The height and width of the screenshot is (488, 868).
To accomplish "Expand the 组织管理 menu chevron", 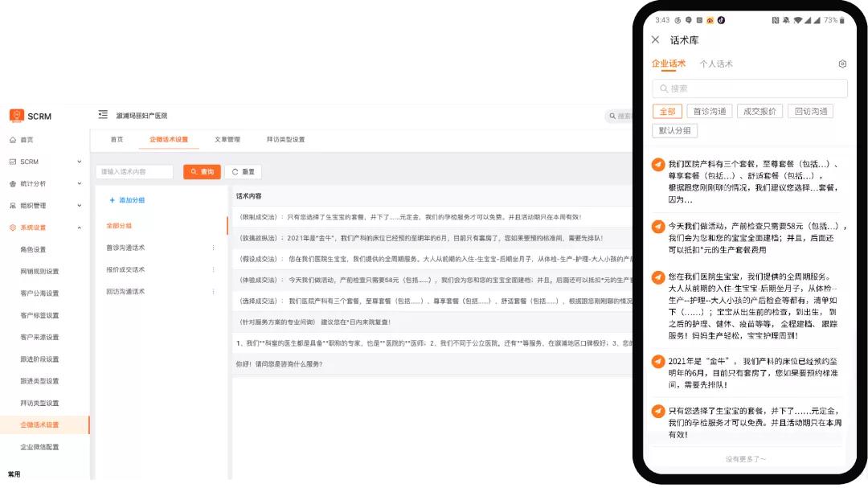I will (x=79, y=206).
